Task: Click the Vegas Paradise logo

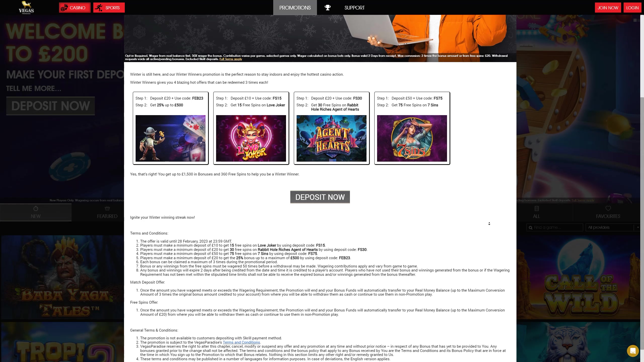Action: click(26, 8)
